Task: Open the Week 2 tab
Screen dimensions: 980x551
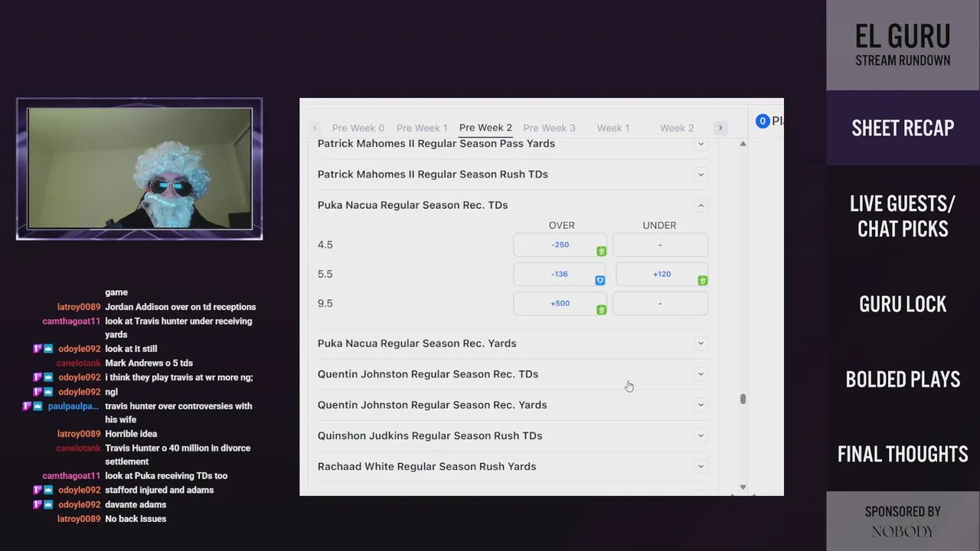Action: pyautogui.click(x=677, y=128)
